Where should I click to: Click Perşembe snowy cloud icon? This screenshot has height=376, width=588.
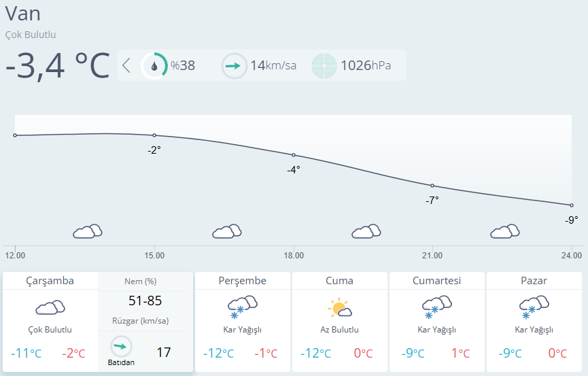pos(243,307)
